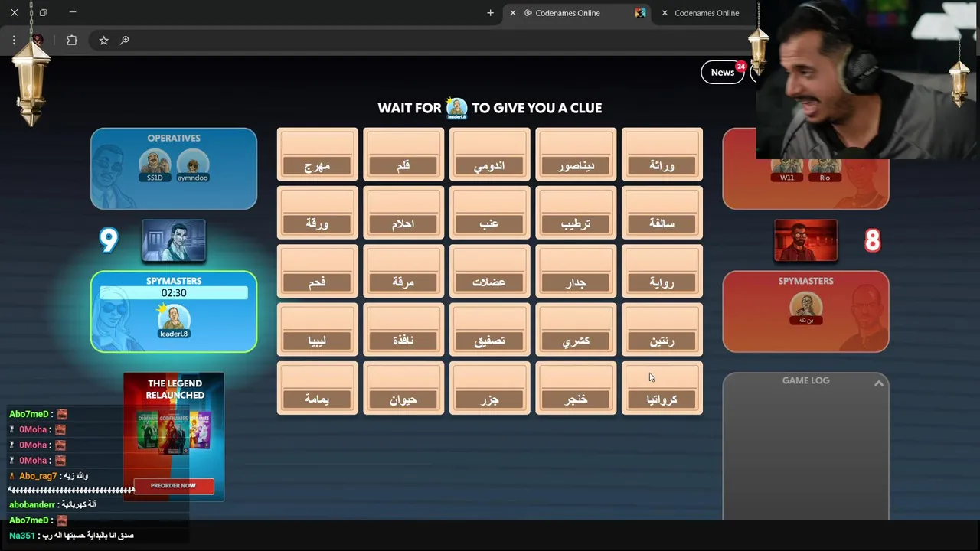Click the red team agent card image
The height and width of the screenshot is (551, 980).
tap(805, 241)
